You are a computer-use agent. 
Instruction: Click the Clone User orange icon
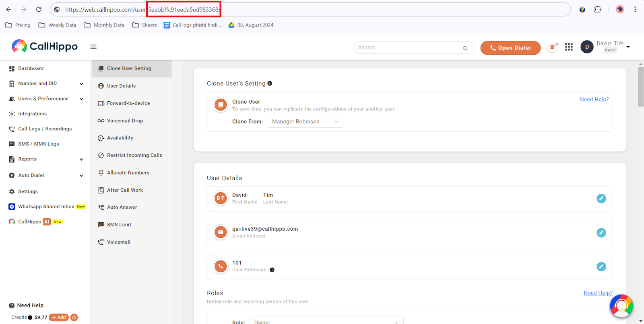[x=220, y=105]
